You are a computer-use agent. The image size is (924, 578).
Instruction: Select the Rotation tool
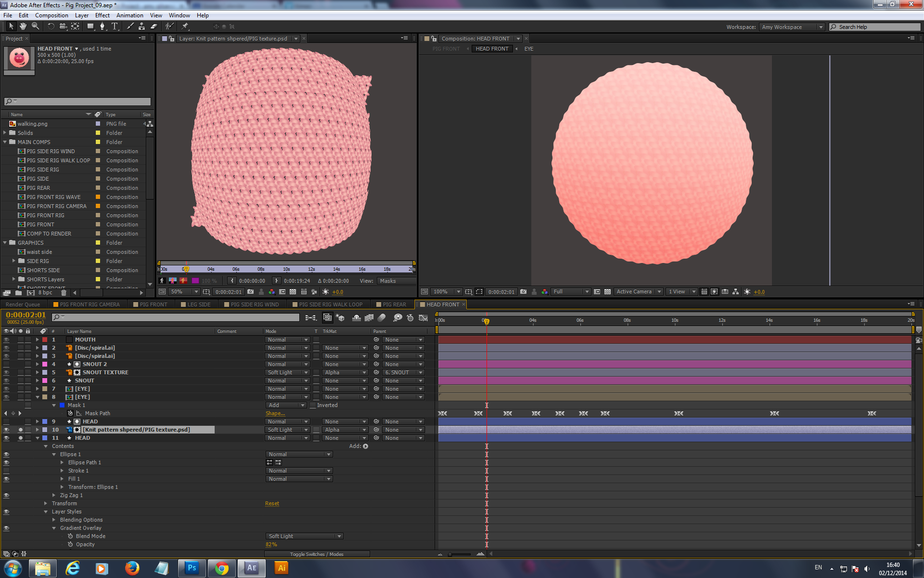pos(51,26)
